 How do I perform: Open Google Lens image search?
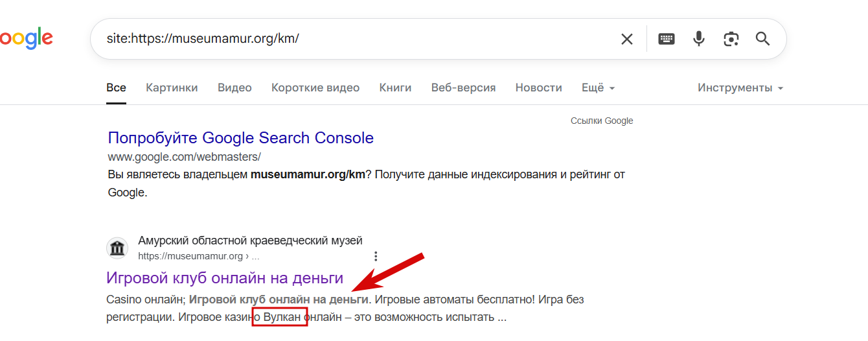(x=731, y=39)
